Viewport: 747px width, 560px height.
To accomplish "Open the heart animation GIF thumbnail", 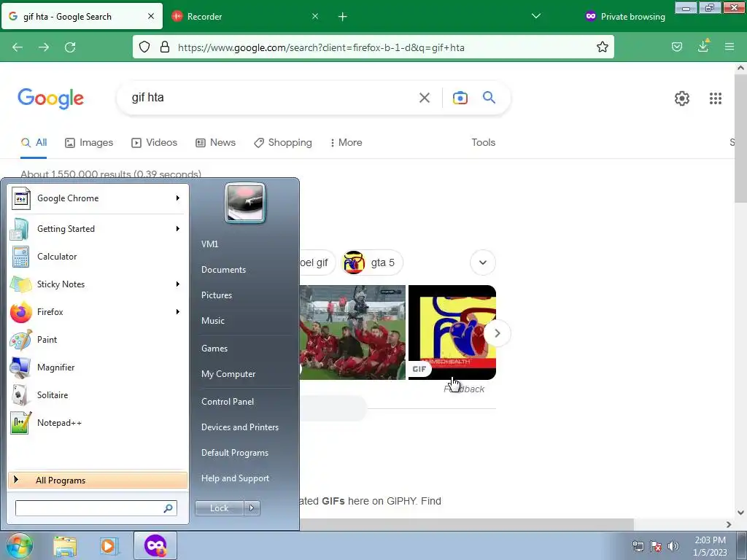I will (x=452, y=332).
